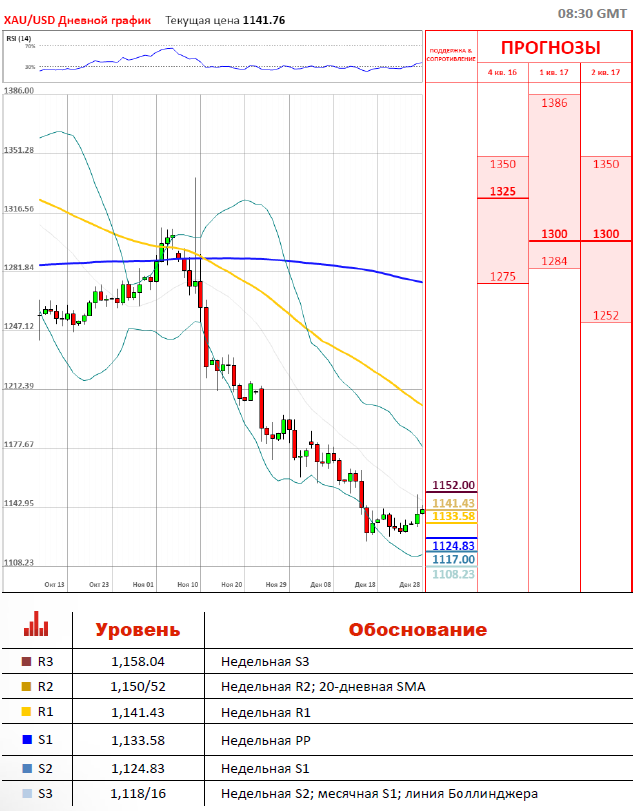Click the ПРОГНОЗЫ header
Screen dimensions: 639x811
pyautogui.click(x=550, y=48)
